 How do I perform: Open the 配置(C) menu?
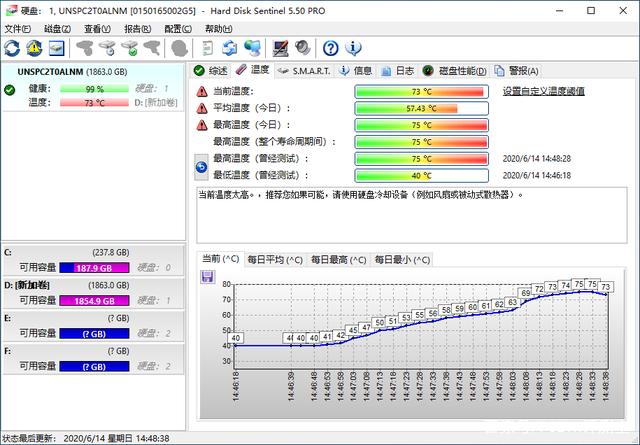[x=178, y=29]
